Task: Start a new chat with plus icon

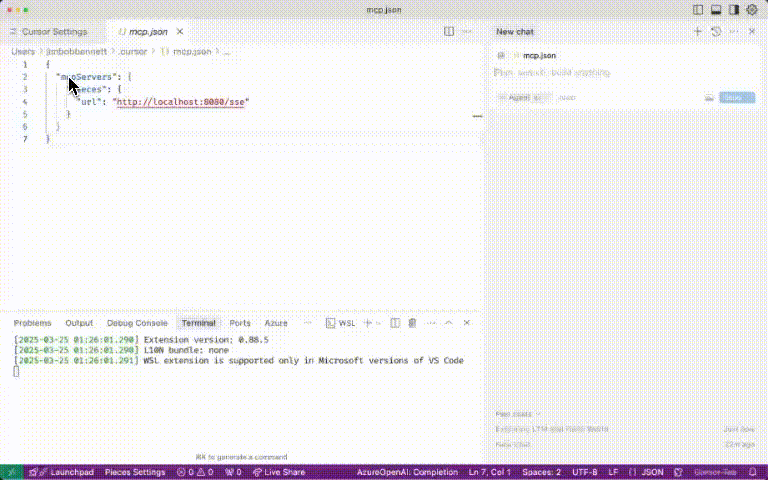Action: point(698,31)
